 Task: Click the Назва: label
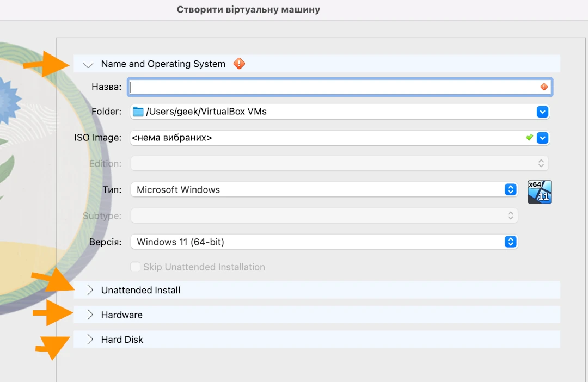point(107,87)
